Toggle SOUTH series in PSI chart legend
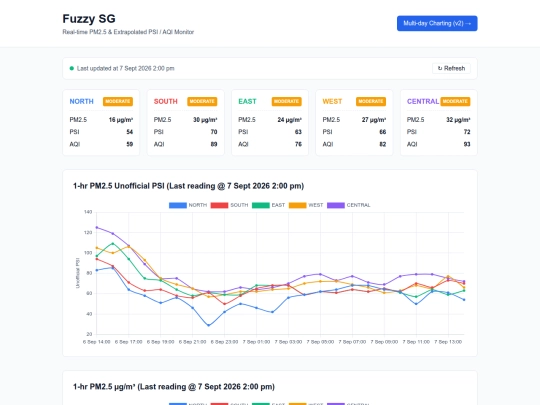Image resolution: width=540 pixels, height=405 pixels. coord(229,205)
